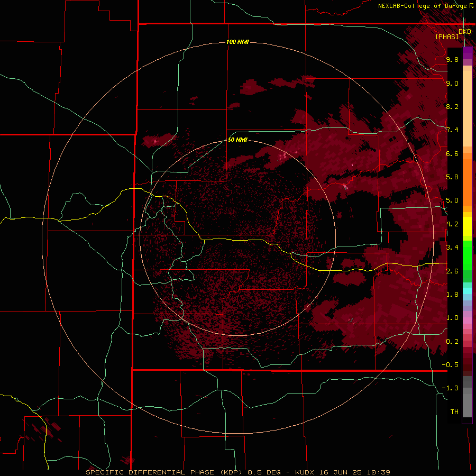This screenshot has width=476, height=476.
Task: Click the -0.5 scale value
Action: [x=450, y=364]
